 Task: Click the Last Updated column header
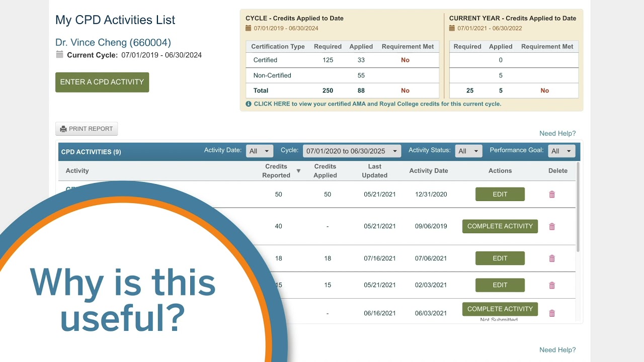pyautogui.click(x=375, y=171)
